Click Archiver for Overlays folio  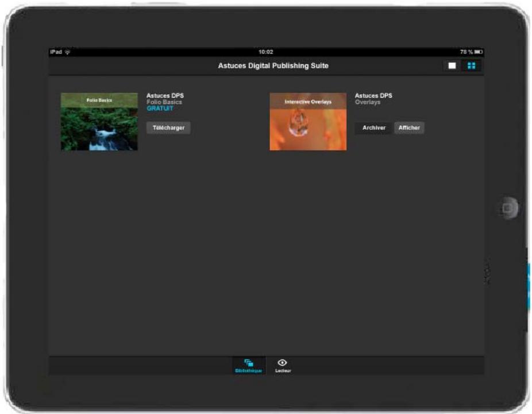click(374, 128)
